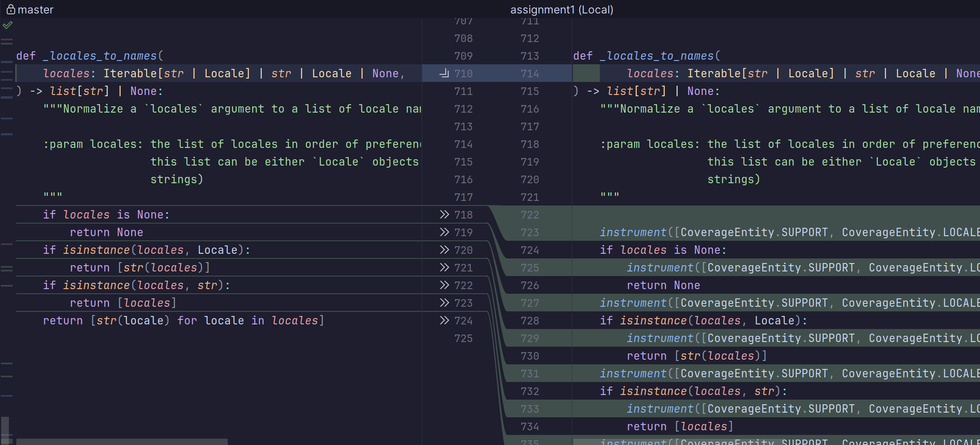The height and width of the screenshot is (445, 980).
Task: Click left pane docstring 'Normalize a `locales`' line
Action: tap(232, 109)
